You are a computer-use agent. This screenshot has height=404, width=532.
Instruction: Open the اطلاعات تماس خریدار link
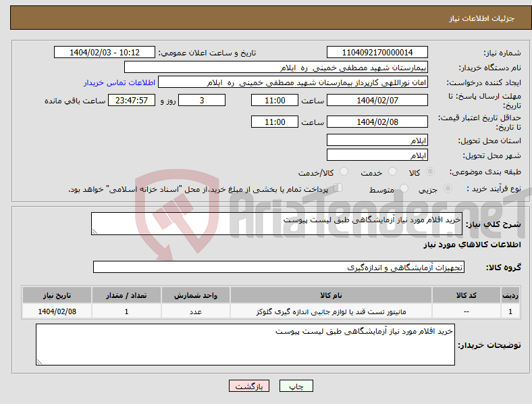click(119, 82)
